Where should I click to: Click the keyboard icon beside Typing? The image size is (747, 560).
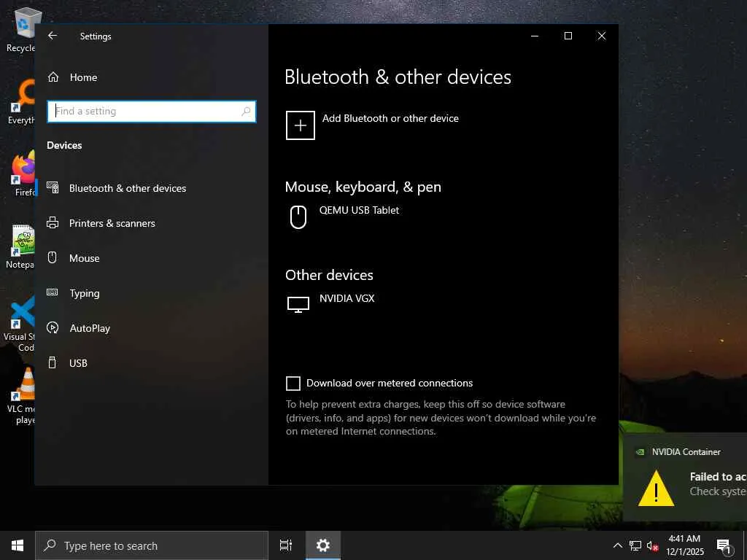pyautogui.click(x=53, y=292)
